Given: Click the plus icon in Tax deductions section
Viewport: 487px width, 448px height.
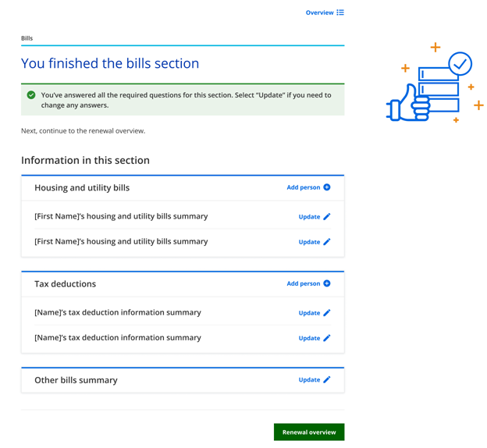Looking at the screenshot, I should 327,283.
